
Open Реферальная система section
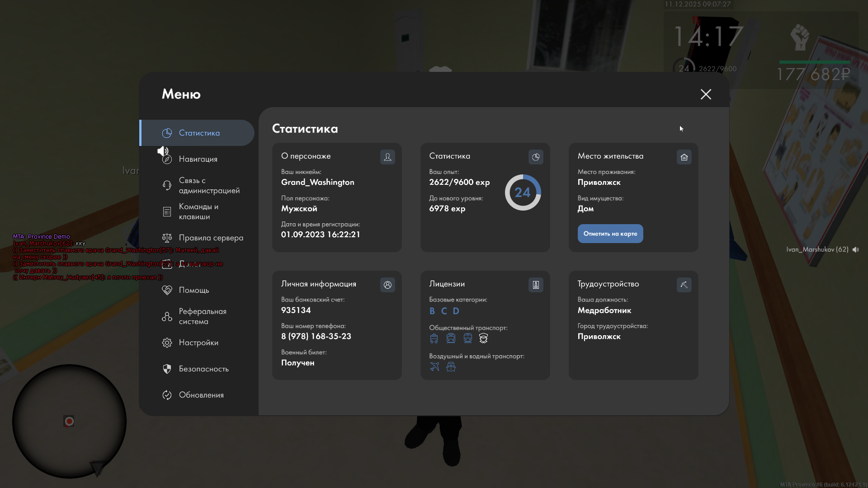[202, 316]
